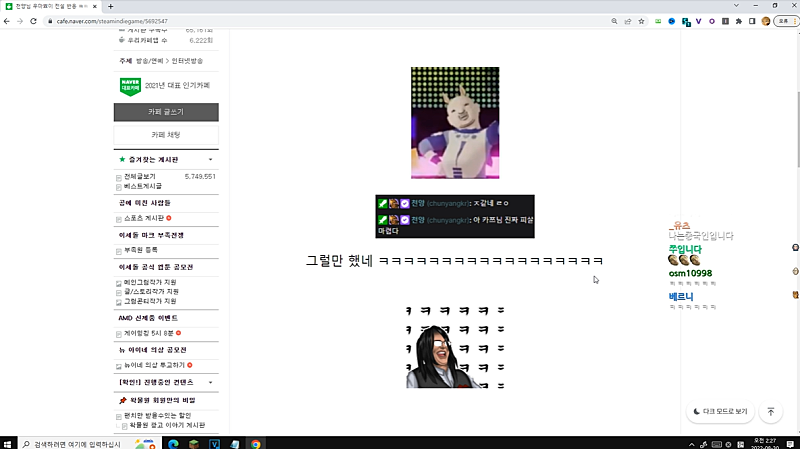This screenshot has height=449, width=800.
Task: Open the green extension icon in the toolbar
Action: [658, 21]
